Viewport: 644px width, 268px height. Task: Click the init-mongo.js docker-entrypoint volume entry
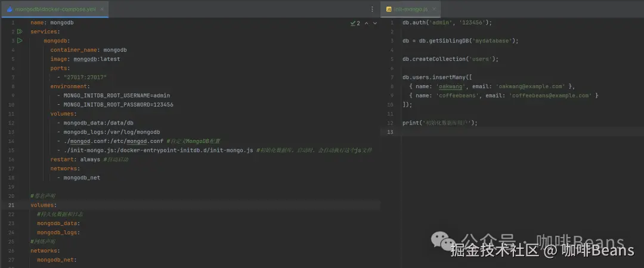click(158, 150)
